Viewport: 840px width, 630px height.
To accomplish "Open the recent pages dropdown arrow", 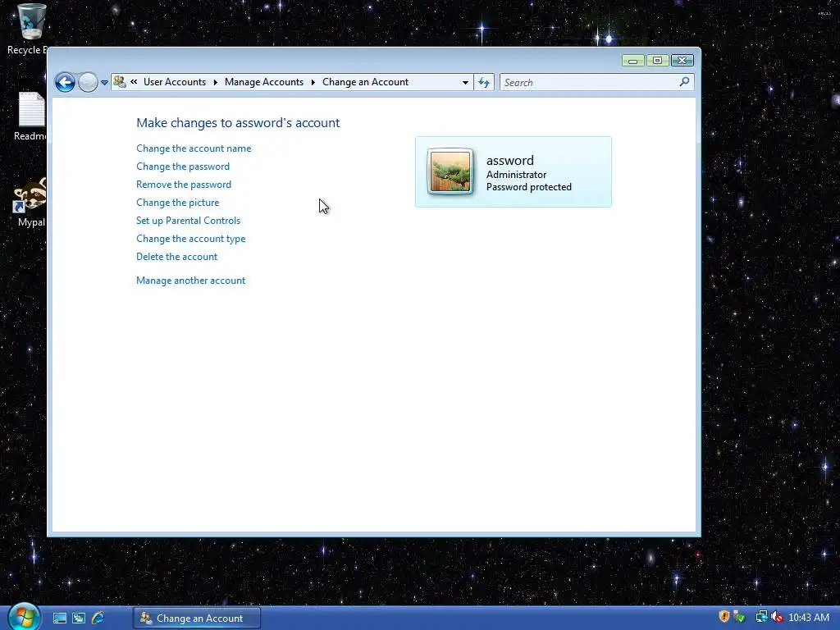I will 104,83.
